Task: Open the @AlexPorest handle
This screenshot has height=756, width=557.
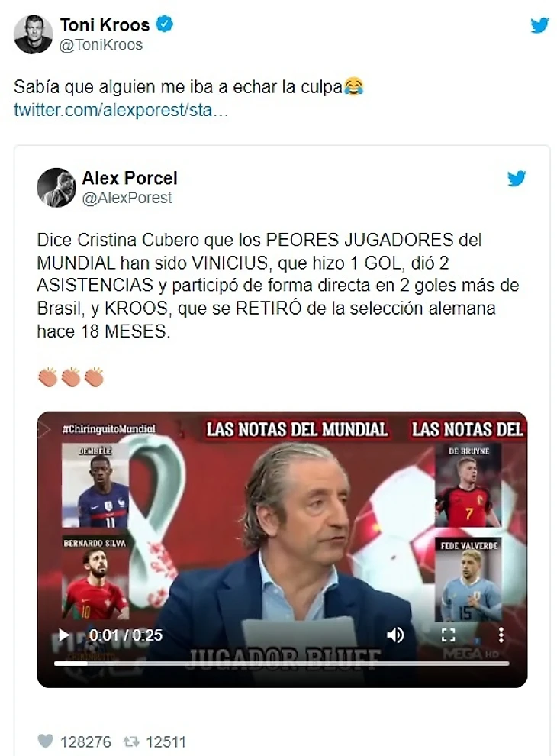Action: (x=127, y=198)
